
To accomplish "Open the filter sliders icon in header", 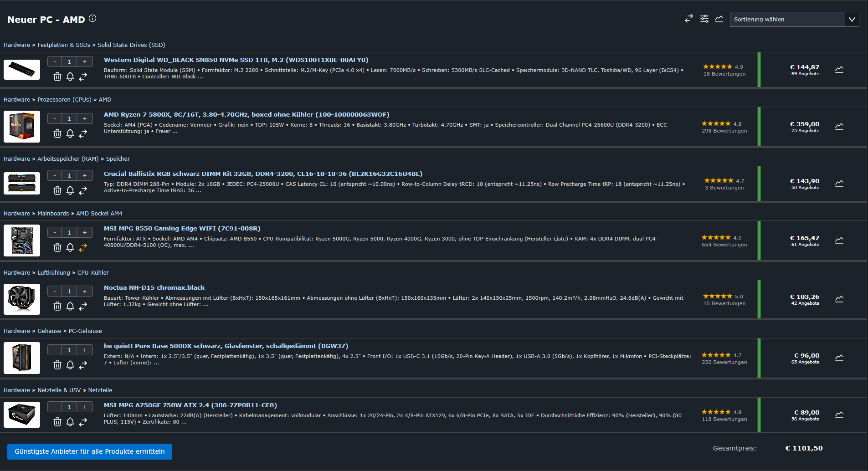I will click(x=704, y=19).
